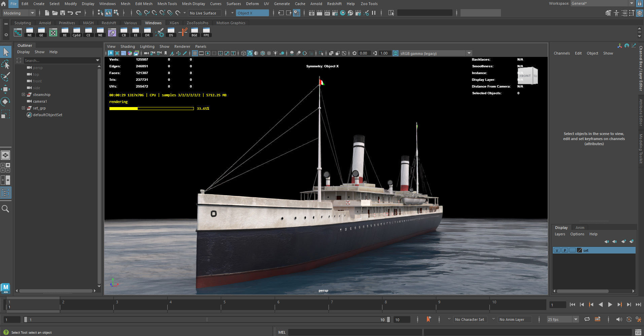644x336 pixels.
Task: Click the Open Scene folder icon
Action: tap(55, 13)
